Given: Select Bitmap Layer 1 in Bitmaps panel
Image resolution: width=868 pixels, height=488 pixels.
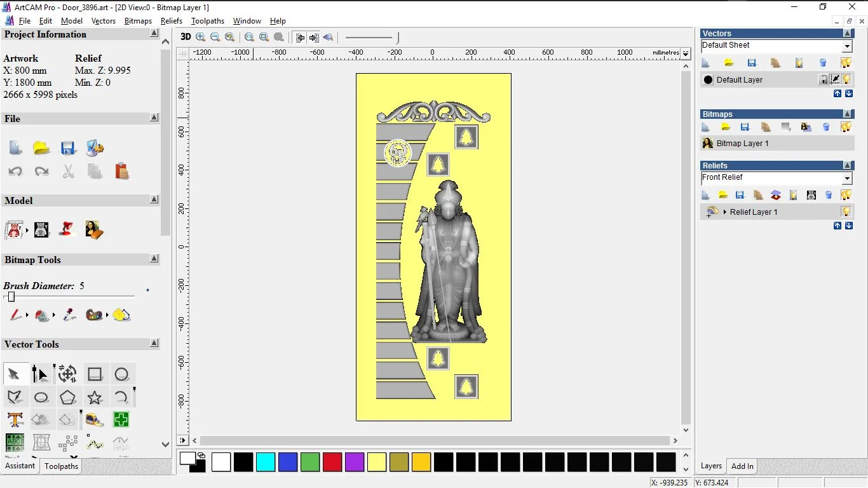Looking at the screenshot, I should pyautogui.click(x=742, y=144).
